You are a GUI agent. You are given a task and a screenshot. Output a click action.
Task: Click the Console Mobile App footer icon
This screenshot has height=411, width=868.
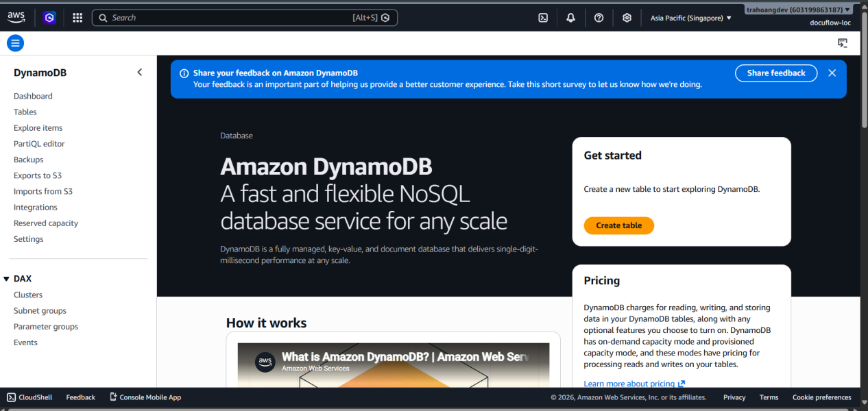(113, 397)
